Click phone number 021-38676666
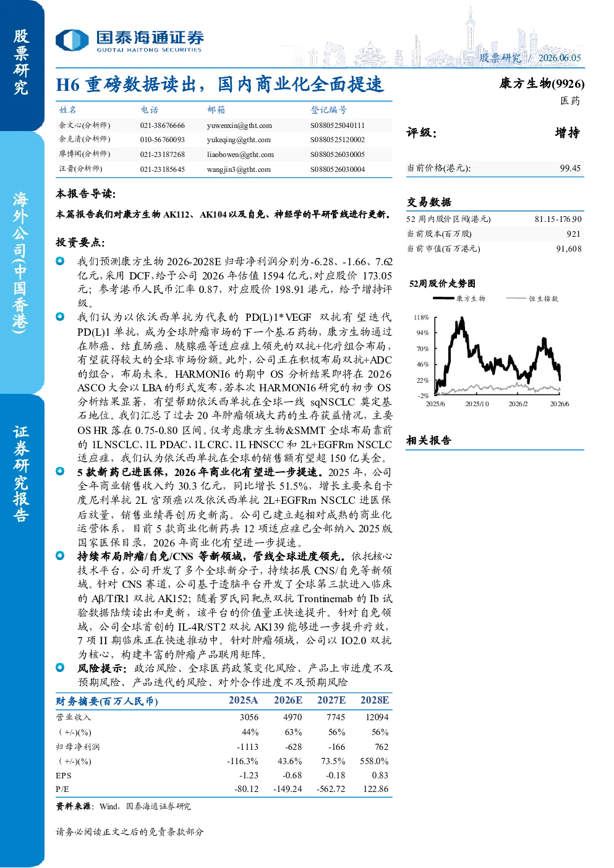Image resolution: width=614 pixels, height=868 pixels. [x=162, y=126]
